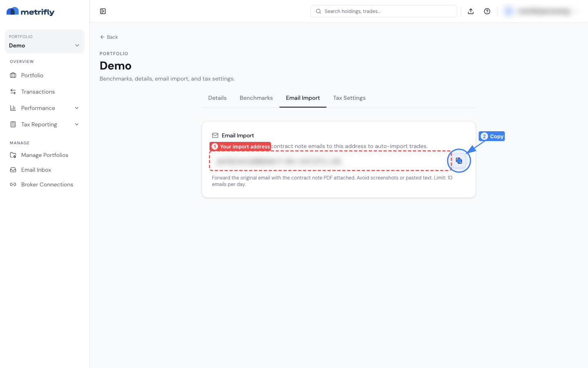
Task: Click the 'Forward the original email' hint text
Action: click(332, 181)
